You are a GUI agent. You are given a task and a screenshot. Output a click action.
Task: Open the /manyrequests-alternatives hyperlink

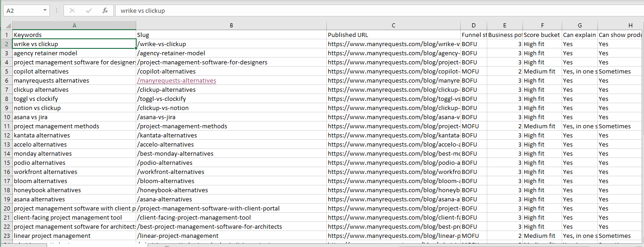point(177,80)
